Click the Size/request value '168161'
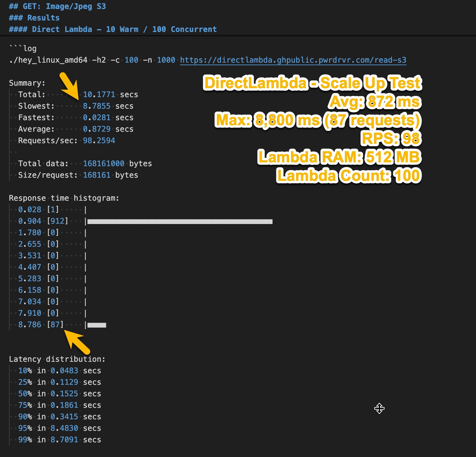The image size is (476, 457). (97, 175)
